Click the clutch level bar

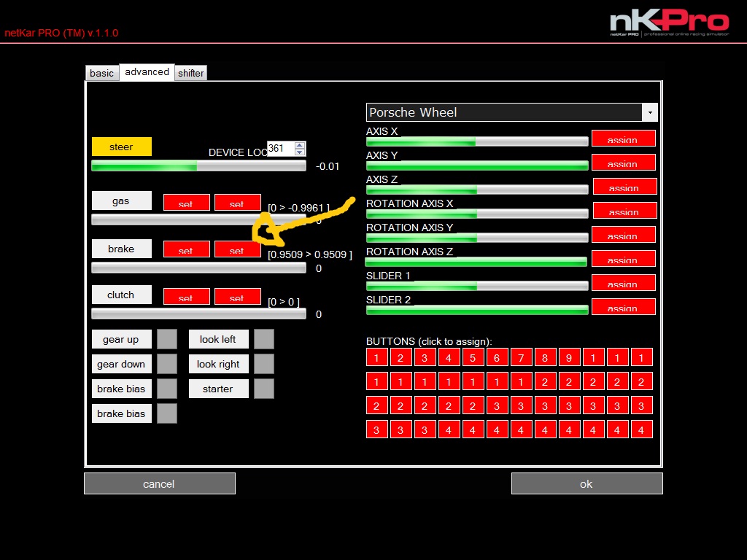(x=198, y=314)
